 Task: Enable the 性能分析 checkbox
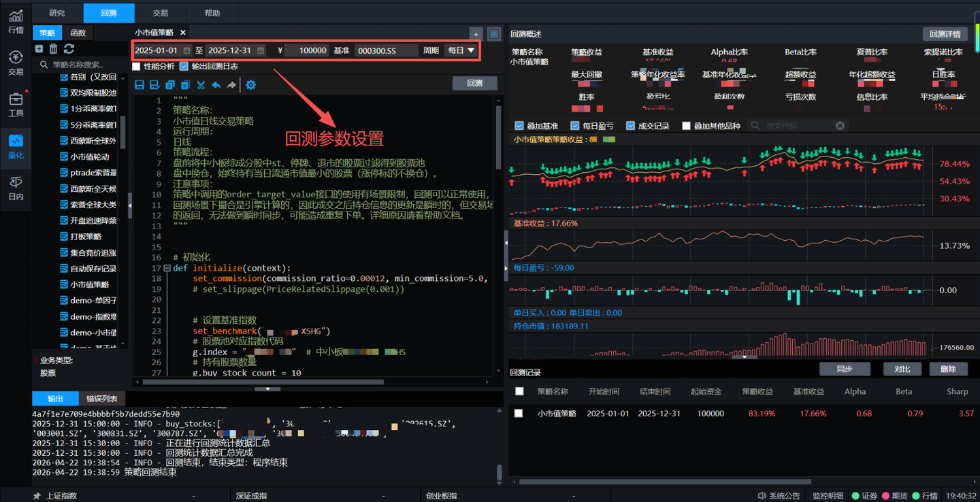pyautogui.click(x=136, y=67)
